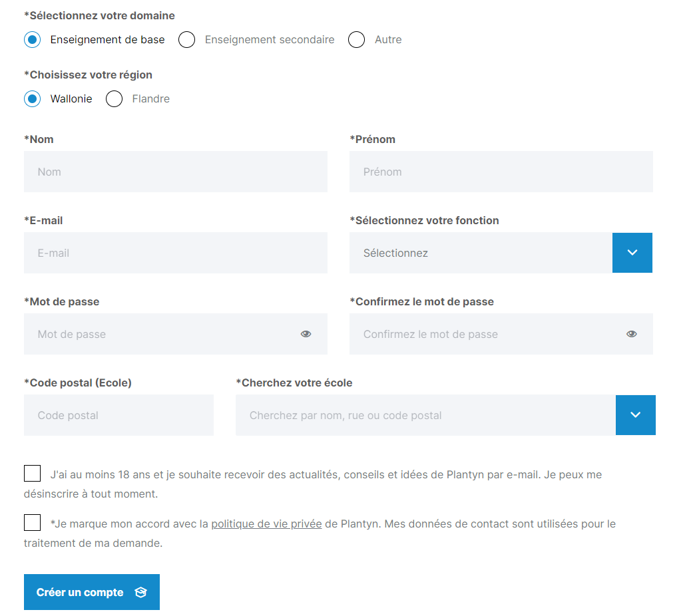Select Enseignement de base radio button
Screen dimensions: 697x616
pos(33,39)
